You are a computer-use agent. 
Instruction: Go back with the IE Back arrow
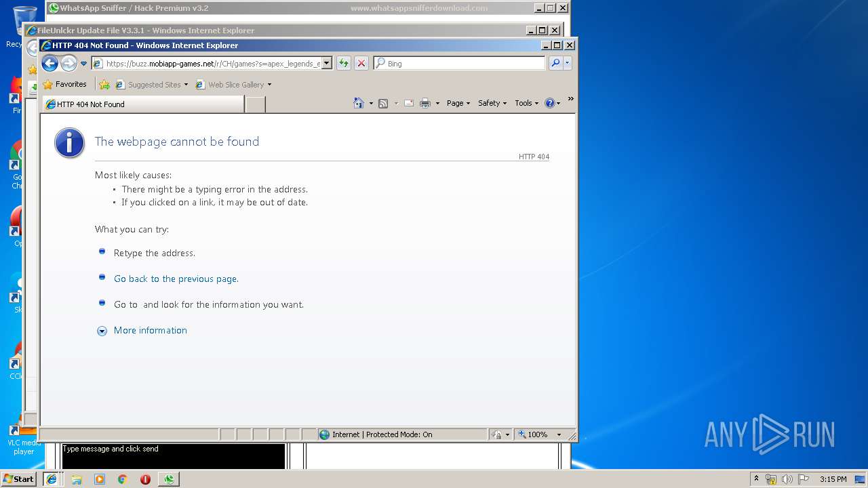click(50, 64)
